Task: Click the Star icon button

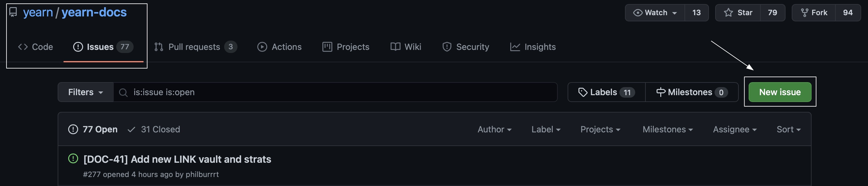Action: coord(728,13)
